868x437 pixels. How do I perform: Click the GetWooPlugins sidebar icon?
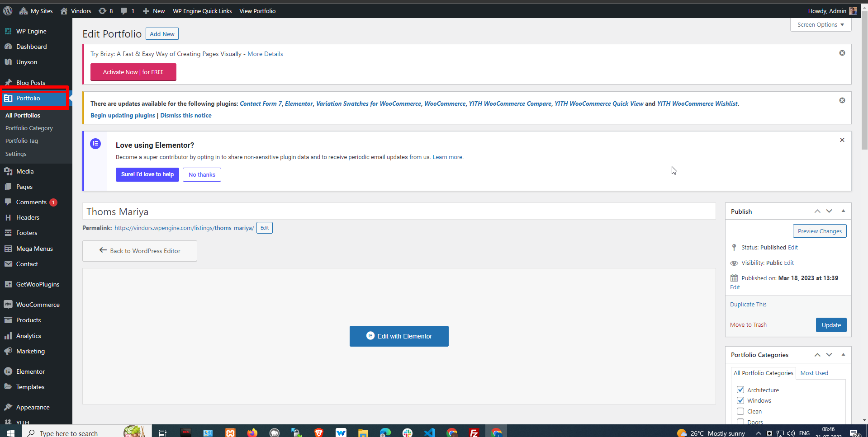pos(8,284)
